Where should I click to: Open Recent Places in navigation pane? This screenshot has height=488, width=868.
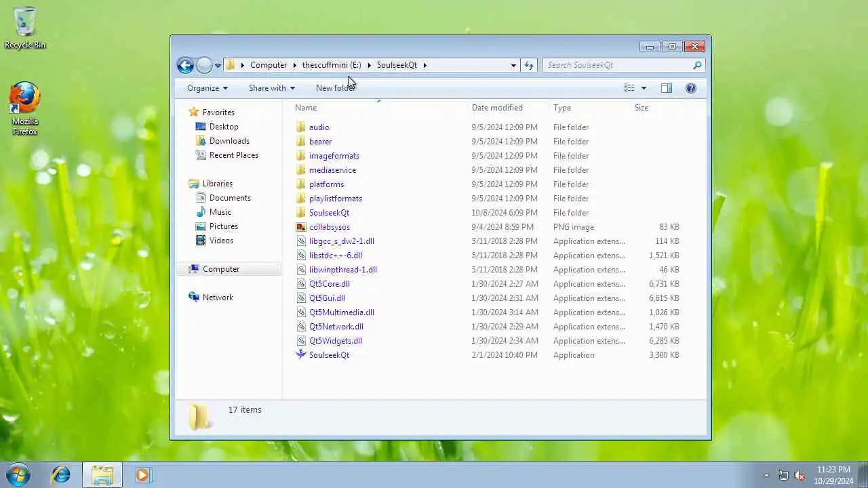click(x=234, y=155)
